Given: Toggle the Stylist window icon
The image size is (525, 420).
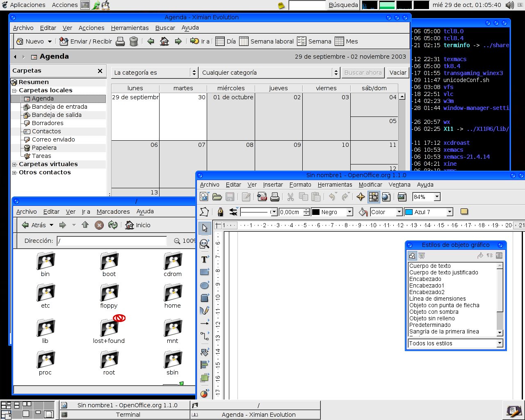Looking at the screenshot, I should (x=373, y=197).
